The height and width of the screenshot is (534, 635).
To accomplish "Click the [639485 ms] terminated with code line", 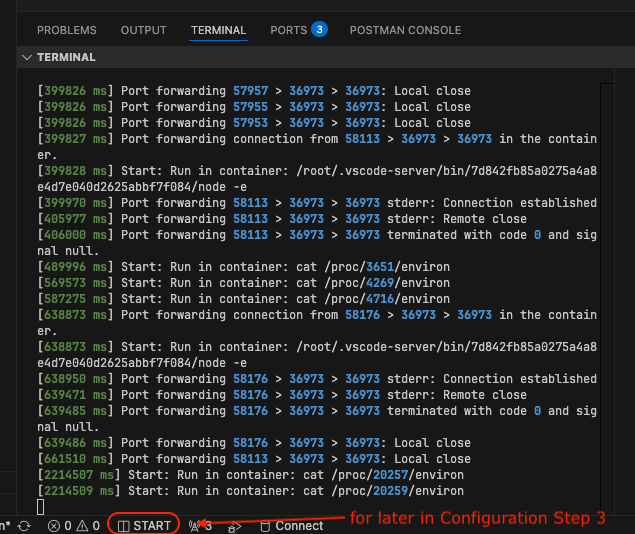I will click(317, 419).
